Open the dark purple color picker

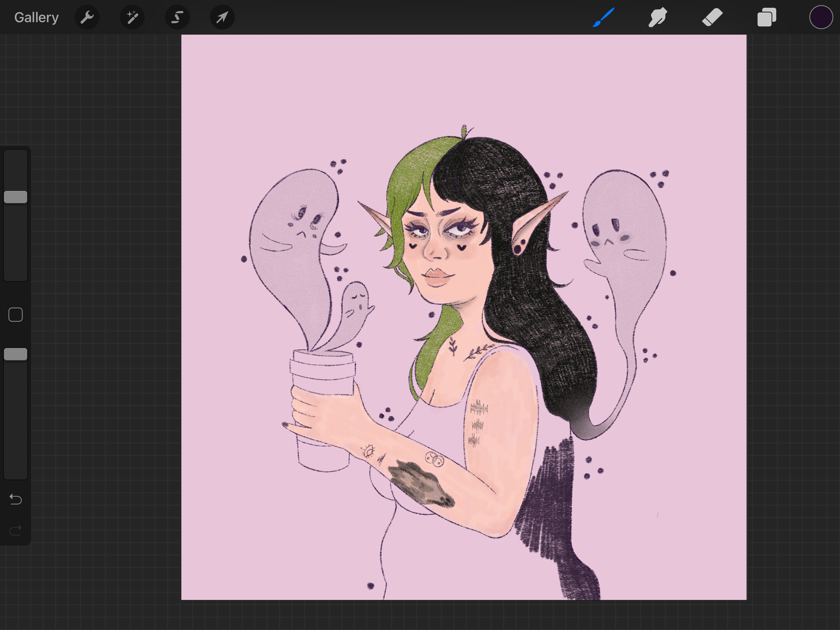click(821, 17)
